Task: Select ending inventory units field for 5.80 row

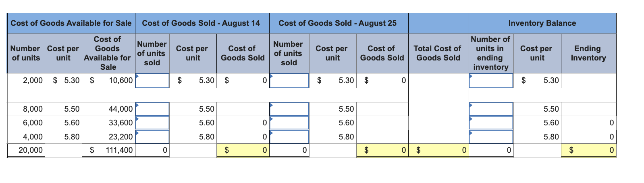Action: coord(491,137)
